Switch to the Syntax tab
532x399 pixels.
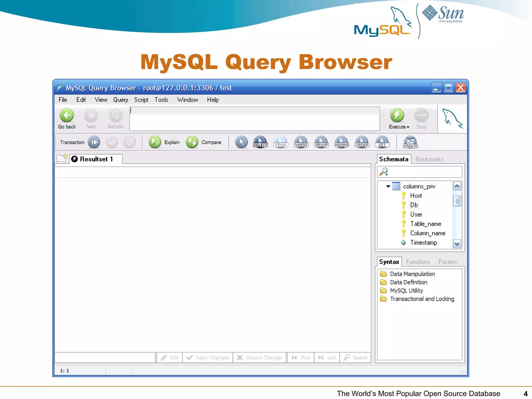[x=389, y=262]
